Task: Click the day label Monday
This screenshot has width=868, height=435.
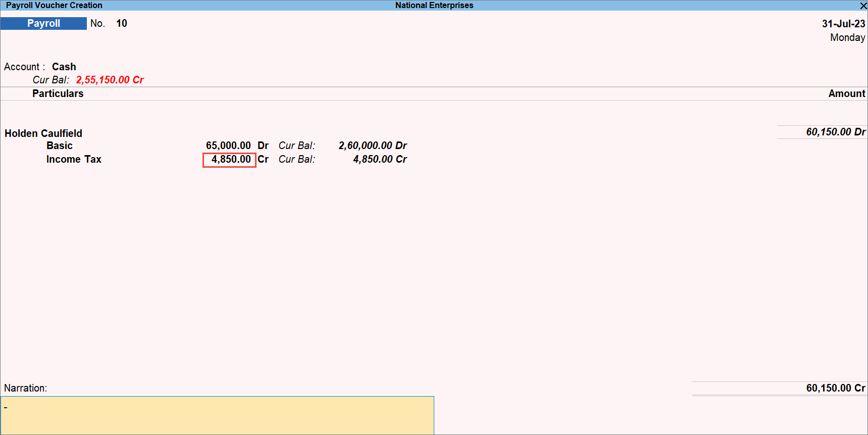Action: [x=847, y=37]
